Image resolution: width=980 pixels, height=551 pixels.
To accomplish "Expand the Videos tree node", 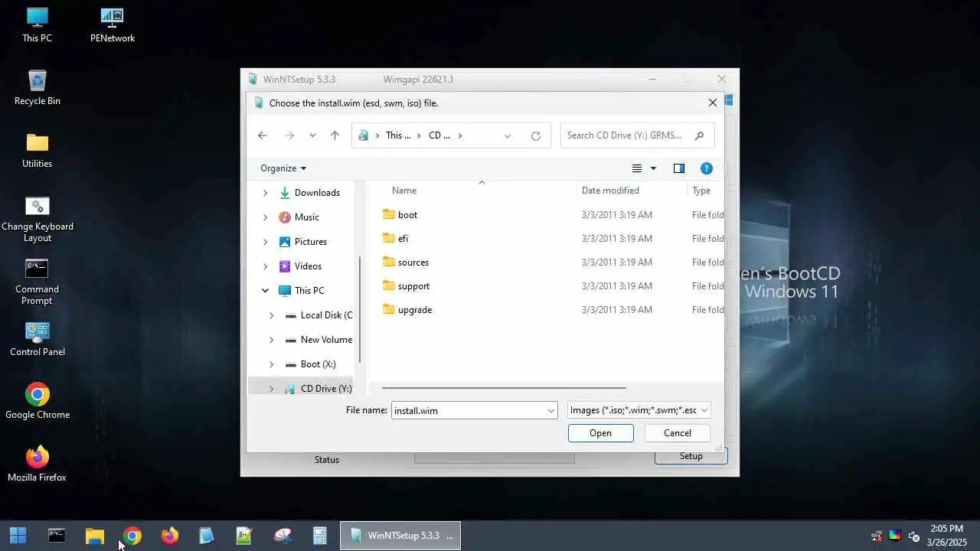I will [x=266, y=266].
